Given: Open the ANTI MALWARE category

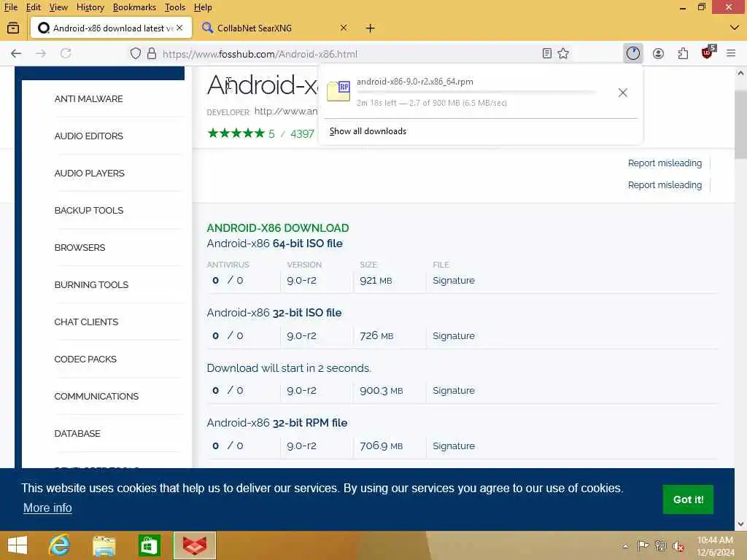Looking at the screenshot, I should pos(88,99).
